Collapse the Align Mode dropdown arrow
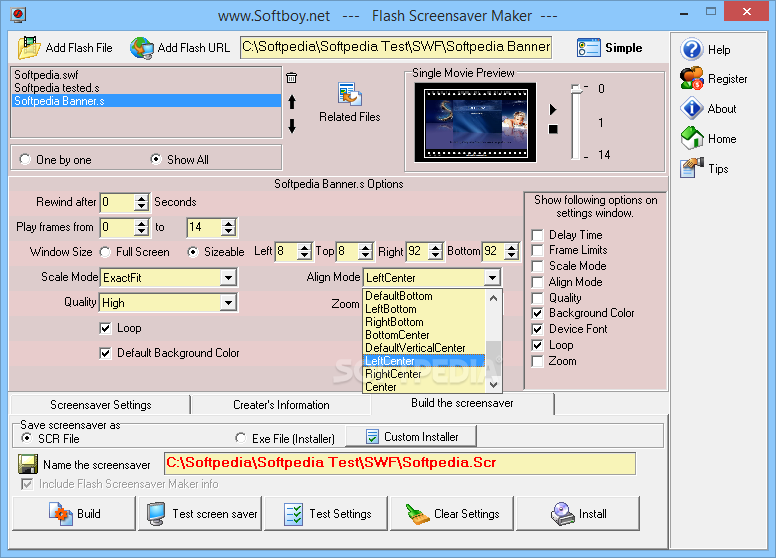 click(x=492, y=278)
